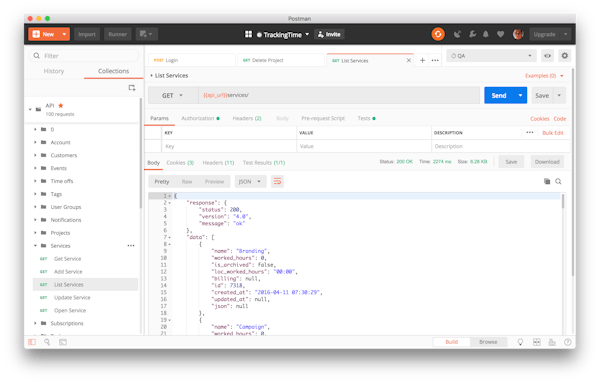Open the Authorization tab
Image resolution: width=600 pixels, height=383 pixels.
click(201, 119)
